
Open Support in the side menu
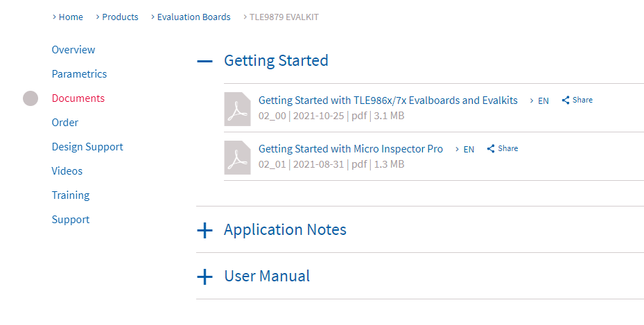71,220
